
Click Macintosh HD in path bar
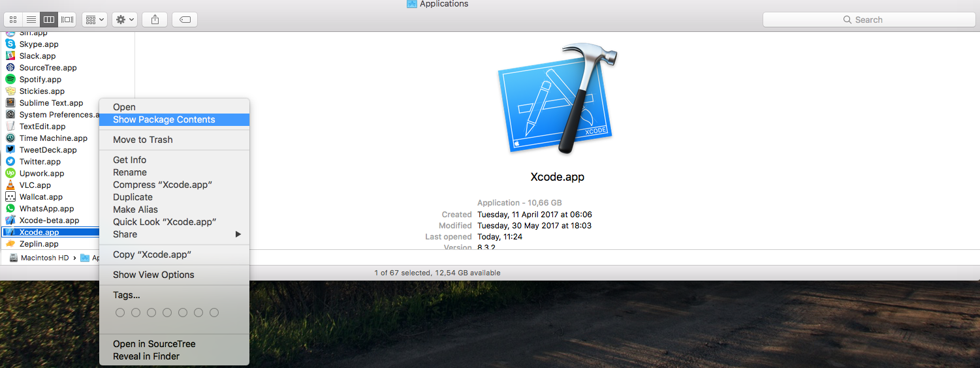click(39, 258)
